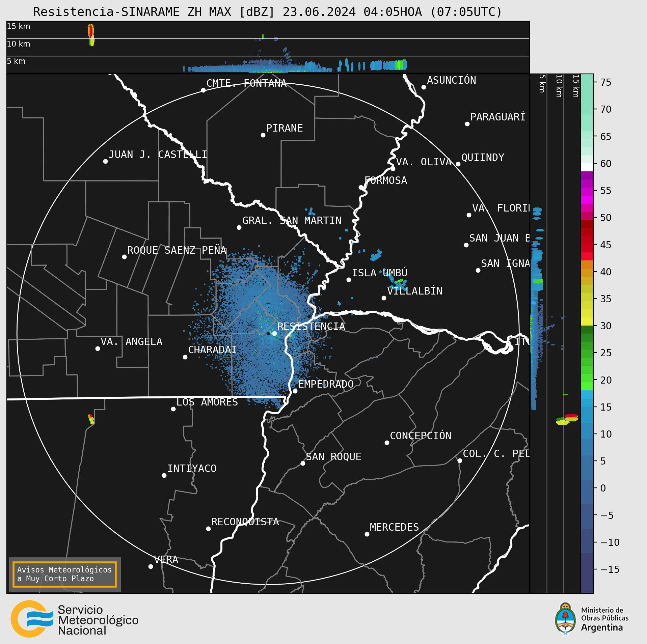Click the VA. OLIVA label
The height and width of the screenshot is (644, 647).
[424, 162]
